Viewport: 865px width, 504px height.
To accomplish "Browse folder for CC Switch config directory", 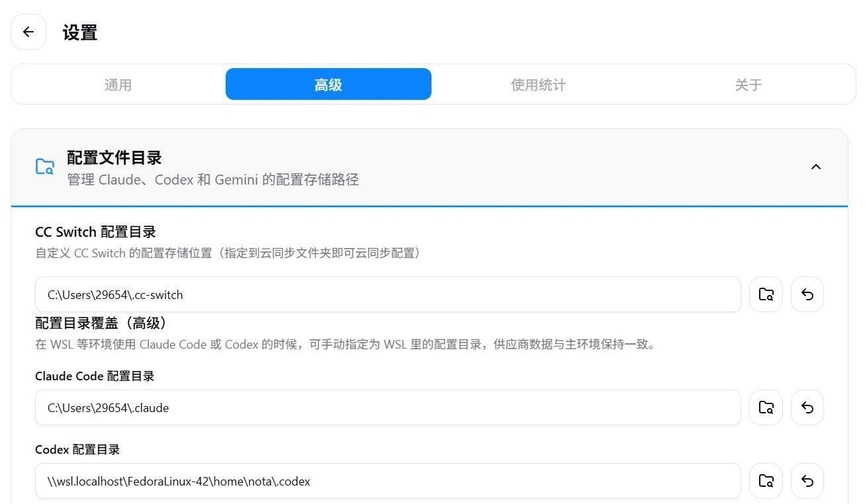I will click(x=766, y=294).
